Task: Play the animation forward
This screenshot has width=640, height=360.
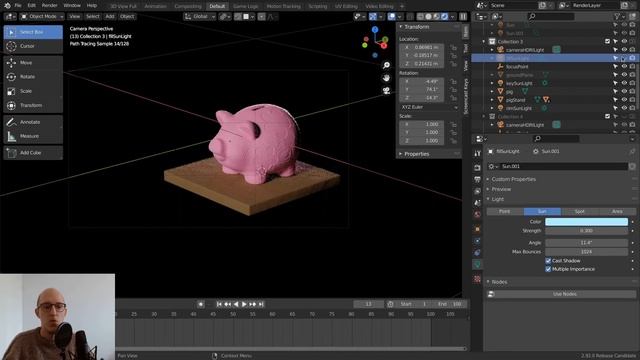Action: coord(244,304)
